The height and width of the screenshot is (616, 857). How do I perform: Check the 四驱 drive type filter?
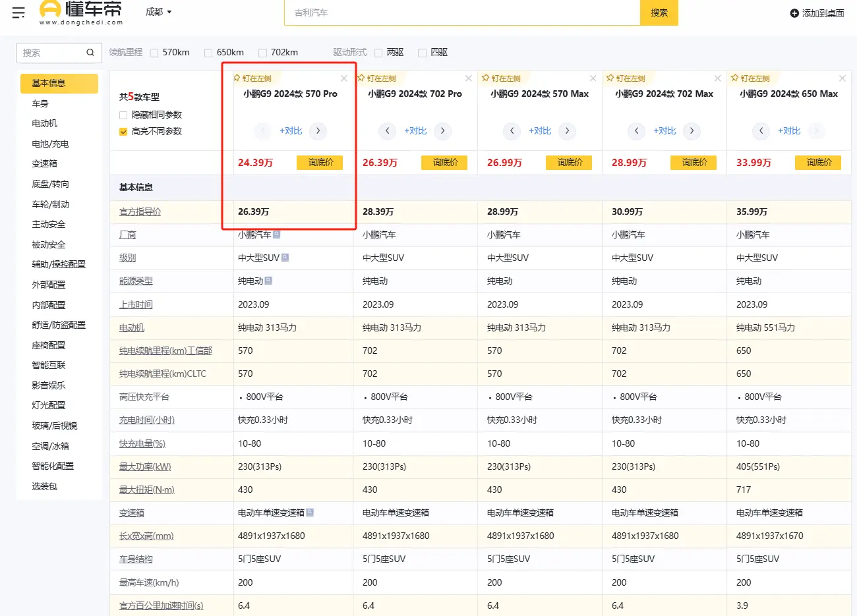point(422,53)
